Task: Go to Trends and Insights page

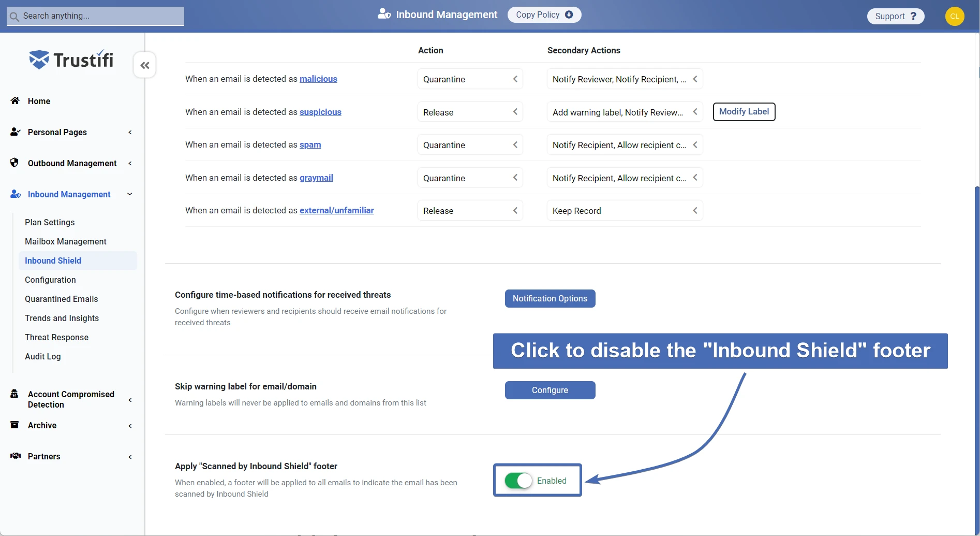Action: tap(62, 318)
